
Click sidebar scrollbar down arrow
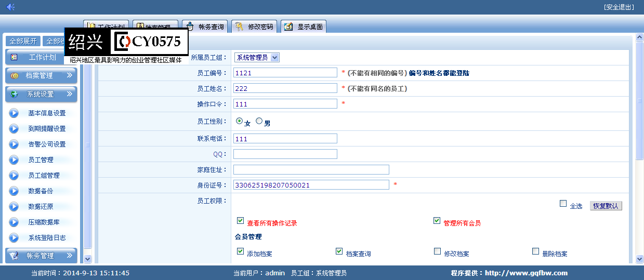tap(87, 258)
